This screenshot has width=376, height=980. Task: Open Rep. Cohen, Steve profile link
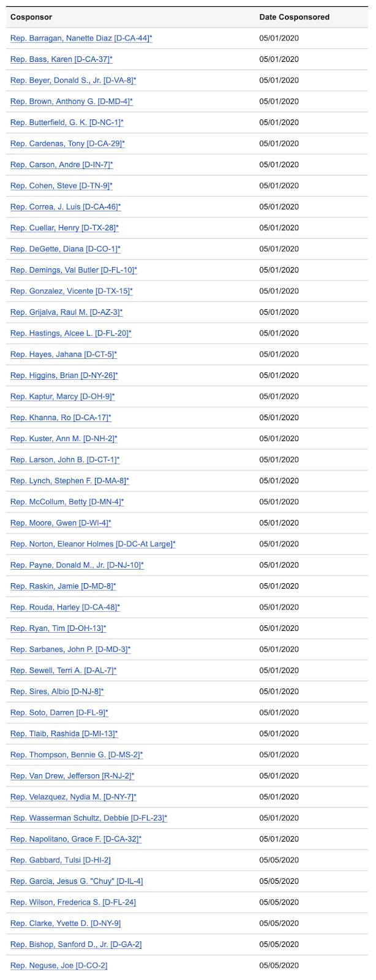coord(61,186)
